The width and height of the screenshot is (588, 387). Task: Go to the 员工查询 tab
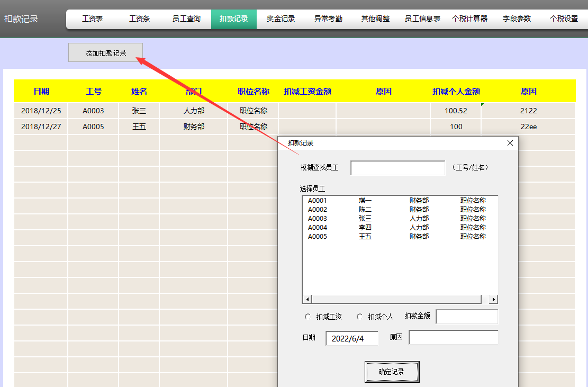pyautogui.click(x=187, y=18)
